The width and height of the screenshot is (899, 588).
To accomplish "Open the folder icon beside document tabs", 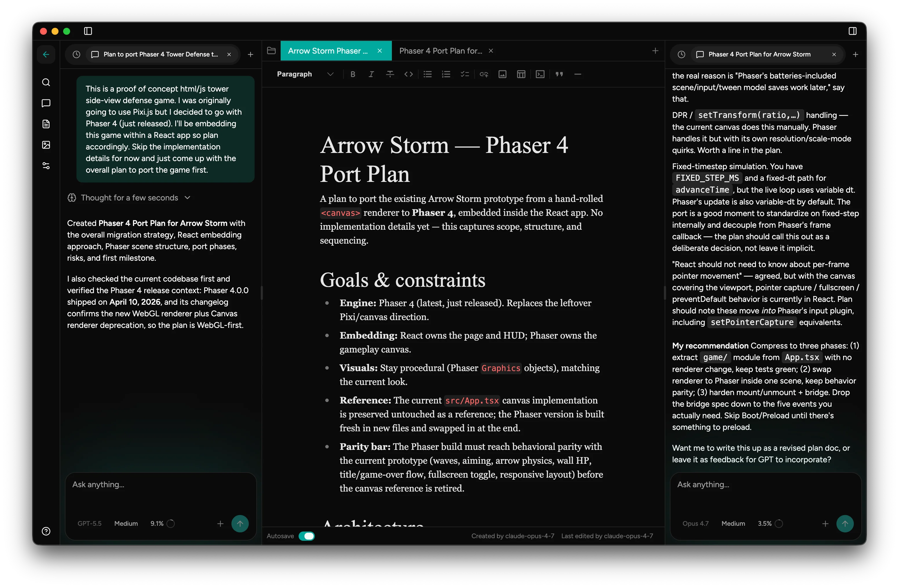I will (271, 51).
